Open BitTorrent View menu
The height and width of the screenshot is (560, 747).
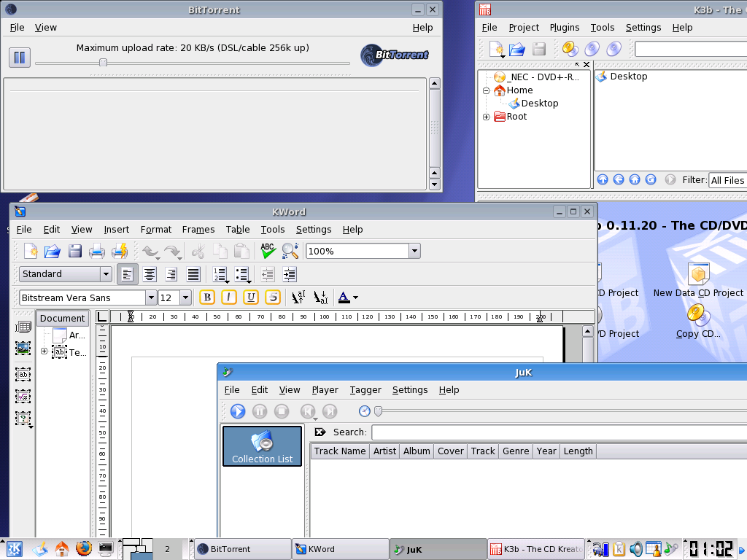46,28
